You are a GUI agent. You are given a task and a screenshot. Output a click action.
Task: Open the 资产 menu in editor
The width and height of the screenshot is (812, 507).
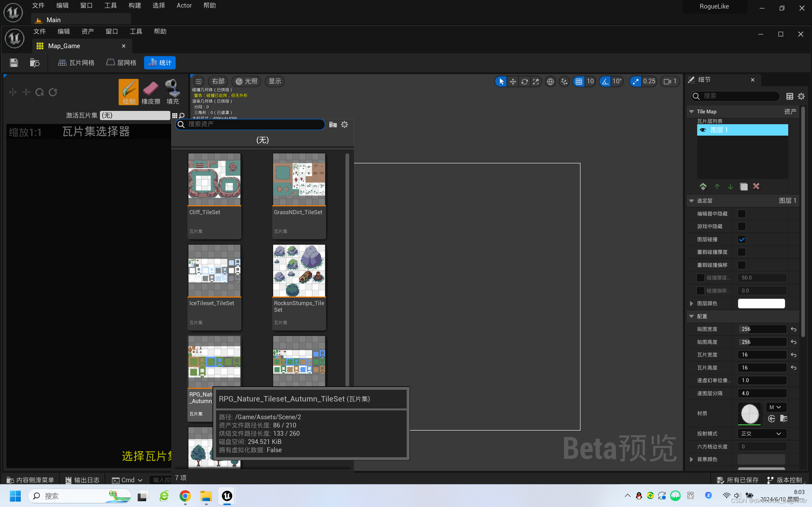(88, 31)
